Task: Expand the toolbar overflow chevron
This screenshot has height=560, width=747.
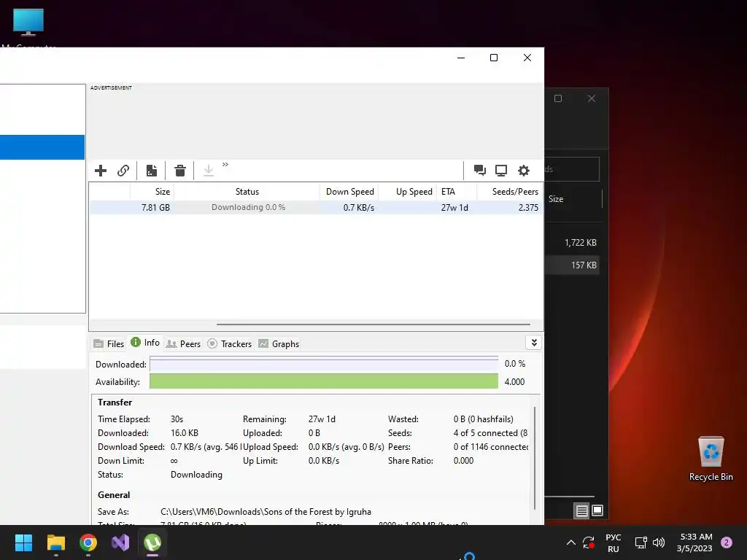Action: 225,164
